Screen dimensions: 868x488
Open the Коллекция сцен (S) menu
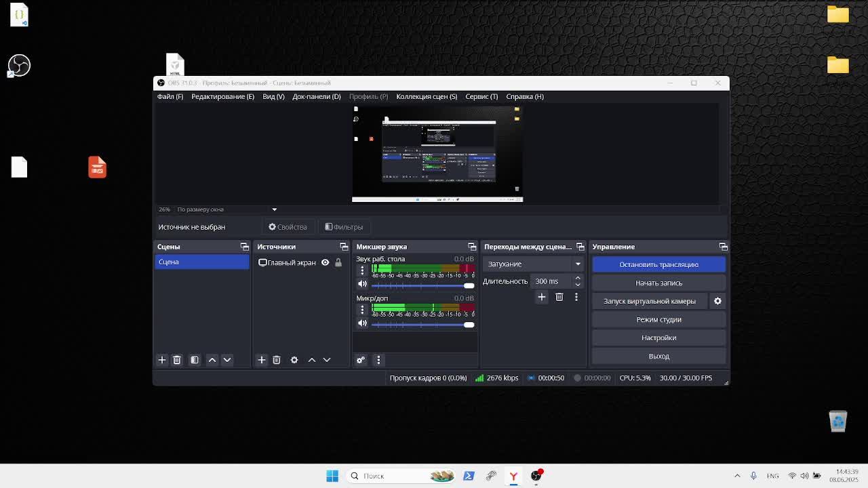click(427, 96)
